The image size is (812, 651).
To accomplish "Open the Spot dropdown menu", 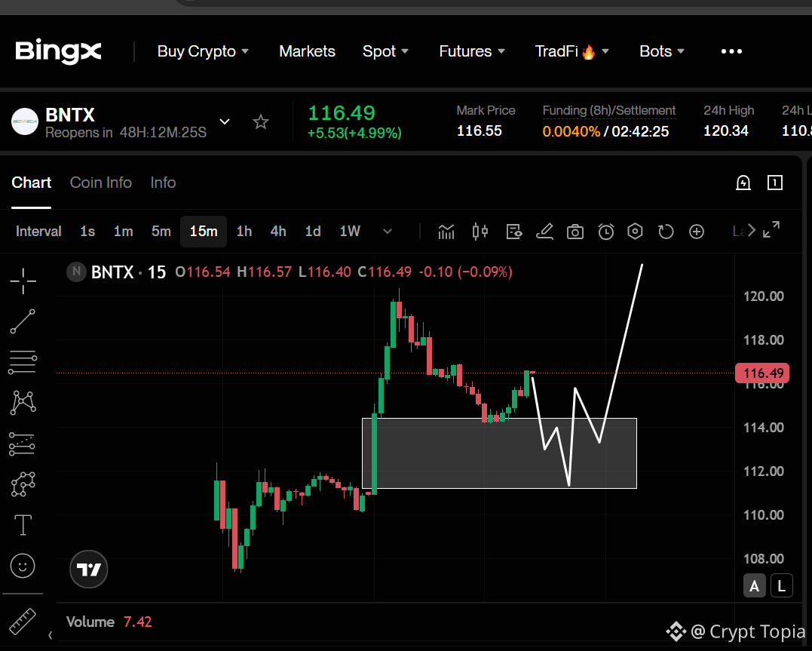I will pos(385,51).
